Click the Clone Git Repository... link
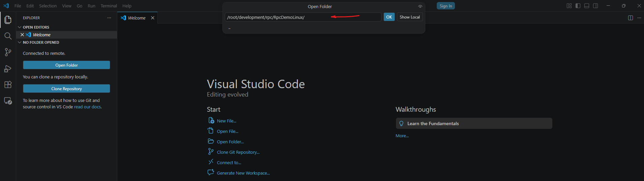 [238, 152]
